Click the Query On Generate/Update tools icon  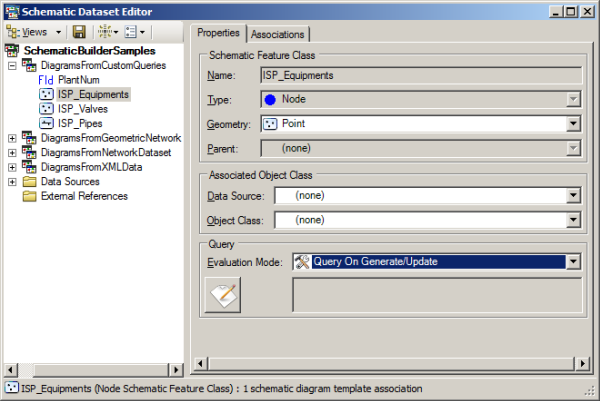pos(302,262)
